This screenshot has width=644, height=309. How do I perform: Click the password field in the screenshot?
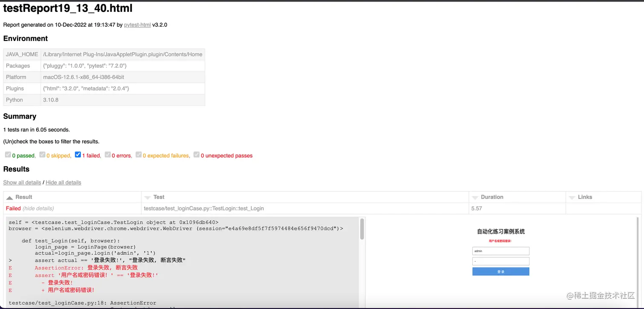[x=501, y=261]
